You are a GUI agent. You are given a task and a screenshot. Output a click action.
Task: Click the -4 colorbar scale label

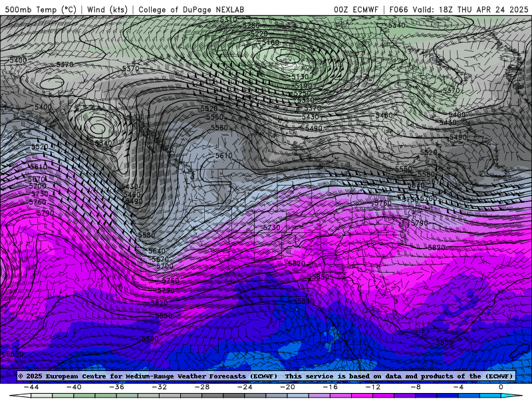[459, 387]
